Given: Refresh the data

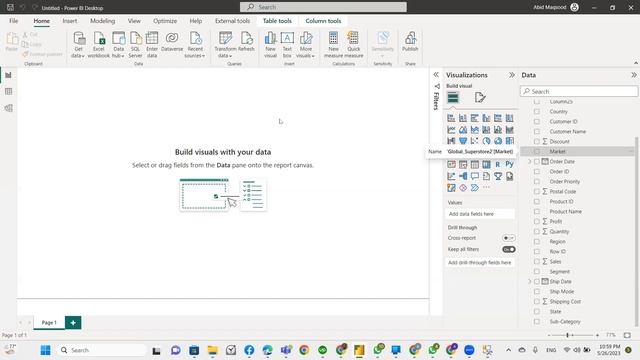Looking at the screenshot, I should (x=246, y=42).
